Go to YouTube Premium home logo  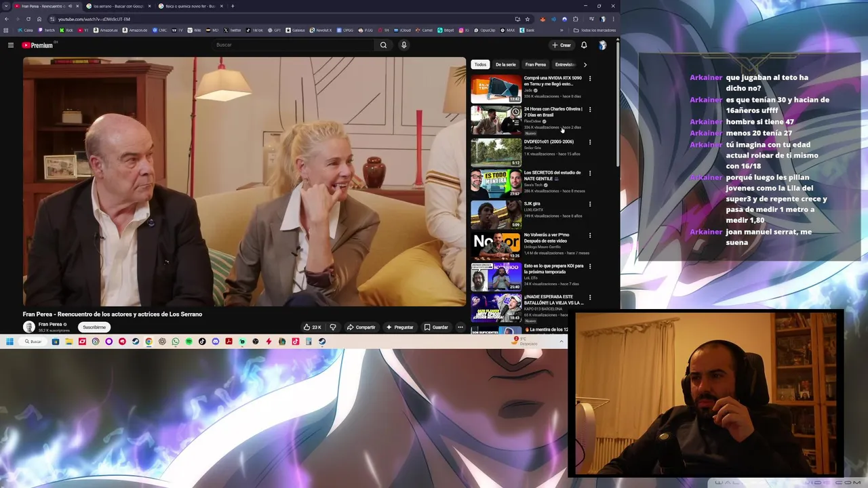(38, 45)
